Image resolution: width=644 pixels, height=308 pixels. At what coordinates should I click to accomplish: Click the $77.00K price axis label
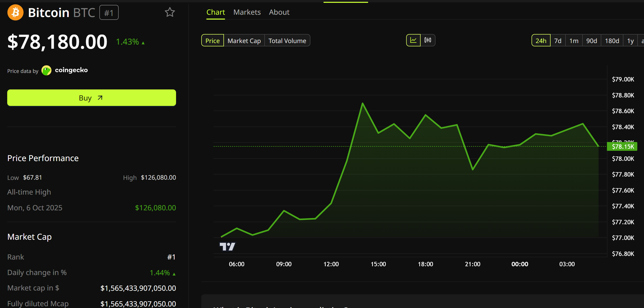click(x=623, y=238)
